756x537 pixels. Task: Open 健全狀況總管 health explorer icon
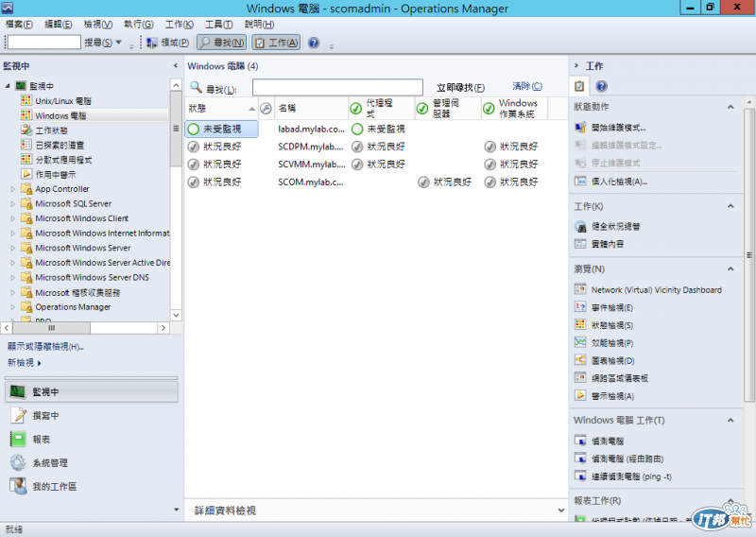coord(580,226)
